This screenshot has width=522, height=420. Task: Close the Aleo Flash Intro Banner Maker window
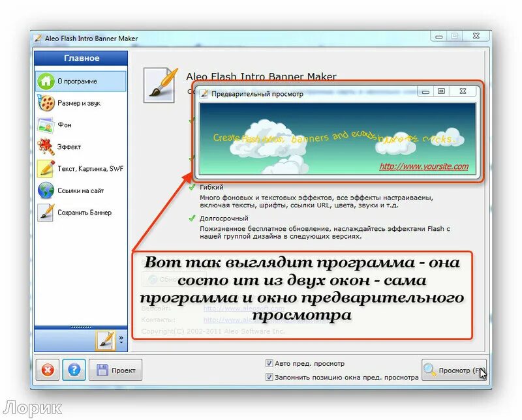(476, 36)
